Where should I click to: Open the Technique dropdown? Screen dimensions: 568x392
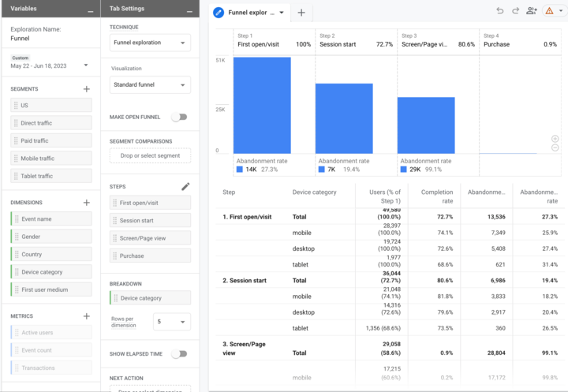tap(150, 43)
